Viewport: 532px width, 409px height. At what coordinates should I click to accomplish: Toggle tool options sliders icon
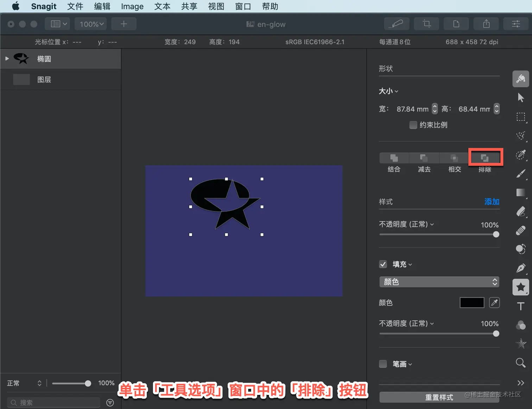tap(516, 24)
